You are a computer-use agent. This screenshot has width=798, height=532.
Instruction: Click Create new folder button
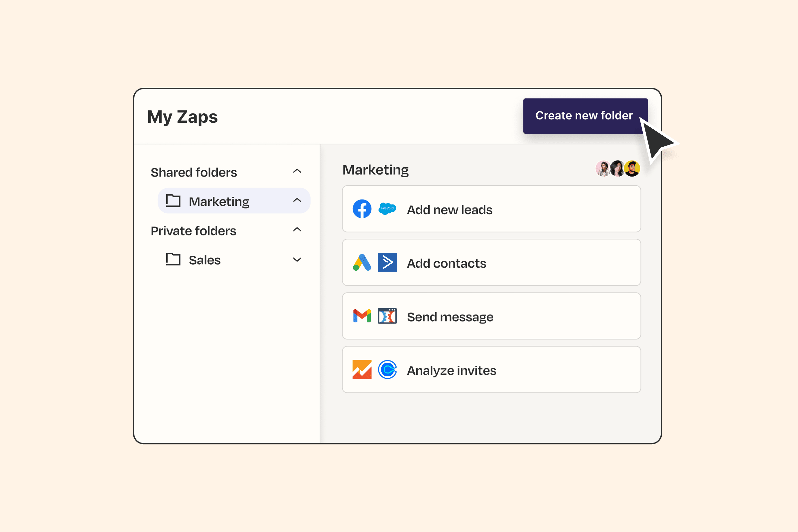click(584, 116)
